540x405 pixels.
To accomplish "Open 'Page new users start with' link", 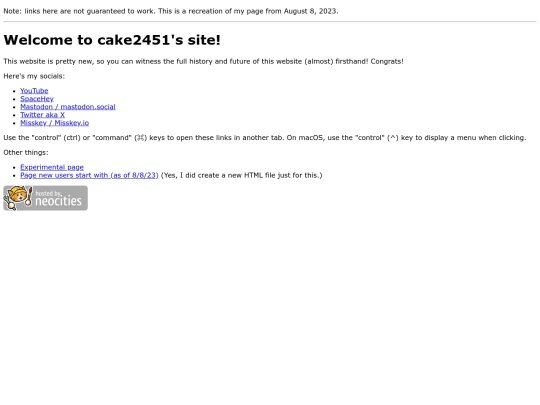I will 89,175.
